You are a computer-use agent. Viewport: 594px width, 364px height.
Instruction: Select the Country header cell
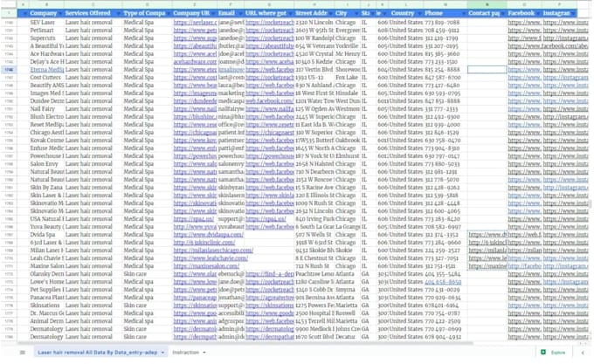(x=406, y=13)
